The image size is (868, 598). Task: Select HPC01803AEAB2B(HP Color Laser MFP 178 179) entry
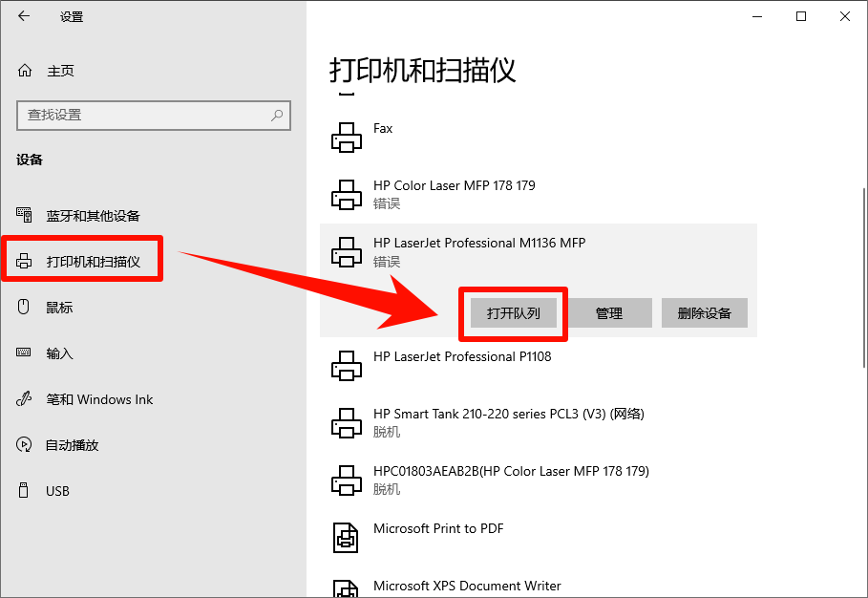[538, 481]
